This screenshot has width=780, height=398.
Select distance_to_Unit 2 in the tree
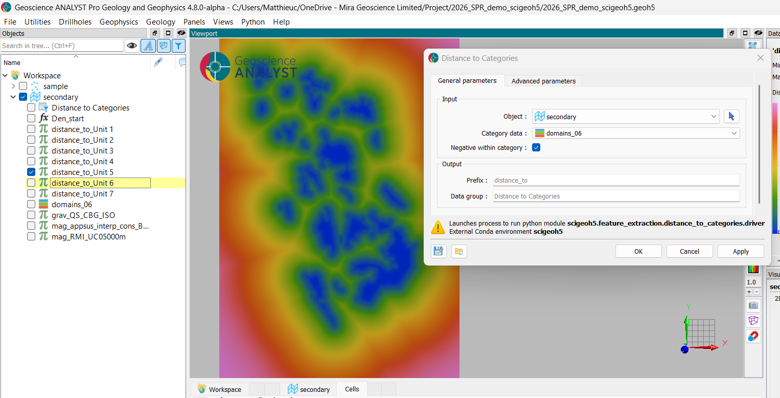point(83,140)
